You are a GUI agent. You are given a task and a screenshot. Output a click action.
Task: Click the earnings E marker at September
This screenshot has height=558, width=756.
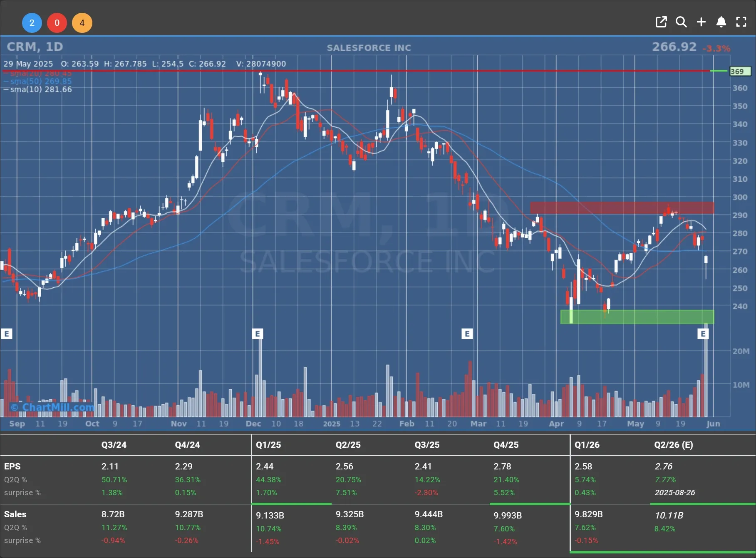pos(7,333)
